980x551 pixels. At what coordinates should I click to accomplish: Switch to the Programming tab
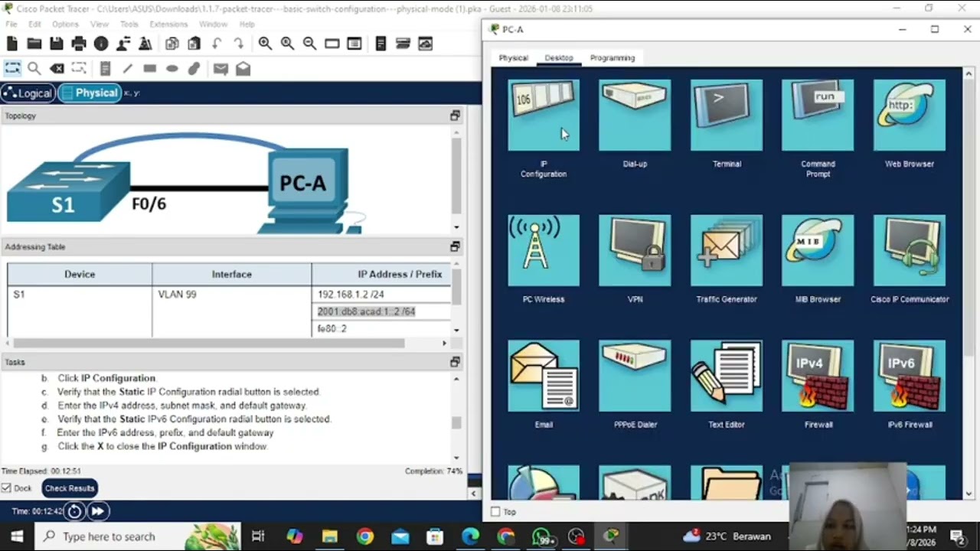(612, 58)
